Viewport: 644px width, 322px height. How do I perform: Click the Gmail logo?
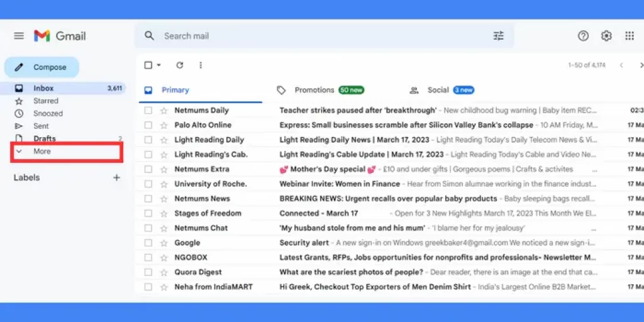(x=60, y=36)
